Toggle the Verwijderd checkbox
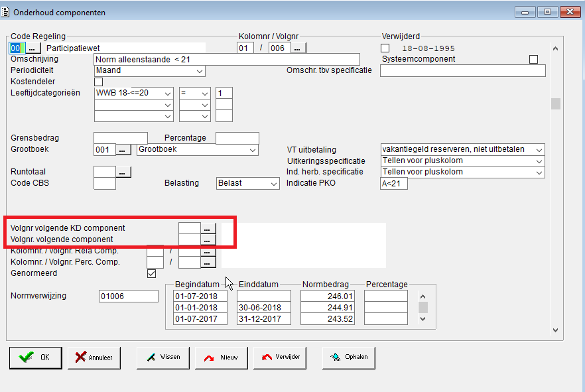Viewport: 585px width, 392px height. pyautogui.click(x=385, y=48)
